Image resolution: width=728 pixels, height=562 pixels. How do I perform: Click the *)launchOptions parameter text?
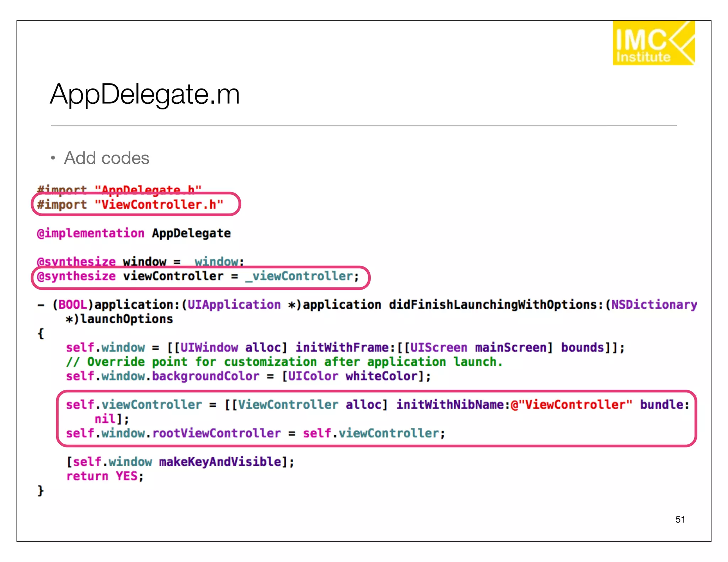[119, 319]
